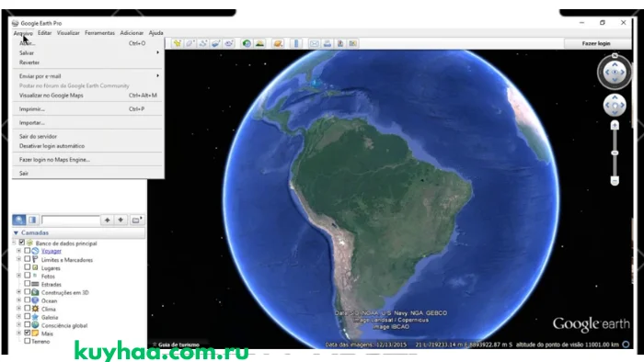
Task: Expand the Clima tree node
Action: [x=19, y=309]
